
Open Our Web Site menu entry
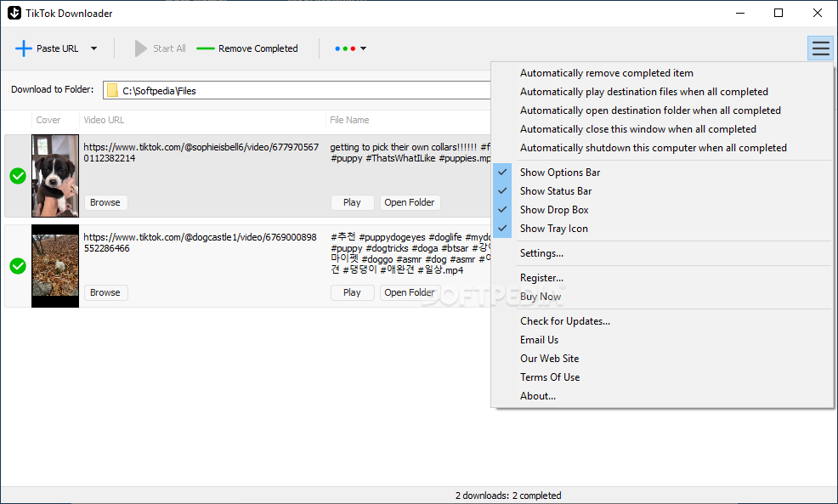(x=662, y=359)
